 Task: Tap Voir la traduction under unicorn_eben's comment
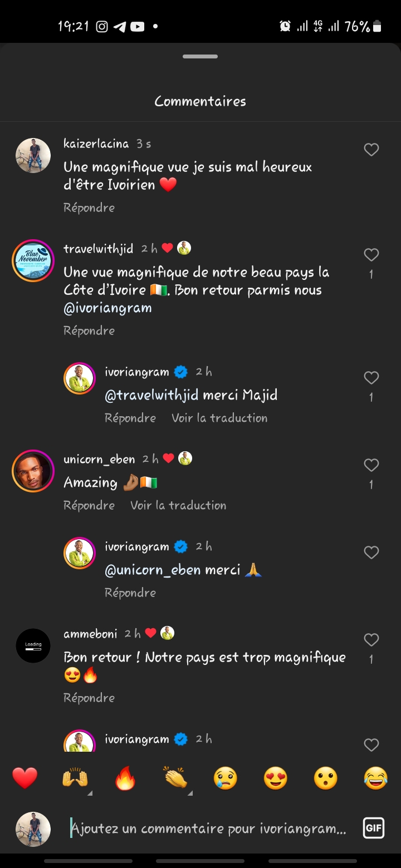(x=178, y=505)
